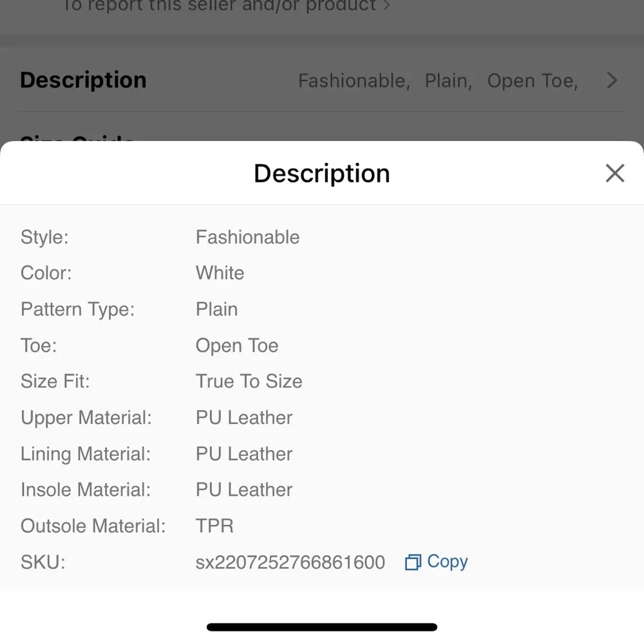Viewport: 644px width, 644px height.
Task: Expand the Description row chevron arrow
Action: pos(612,80)
